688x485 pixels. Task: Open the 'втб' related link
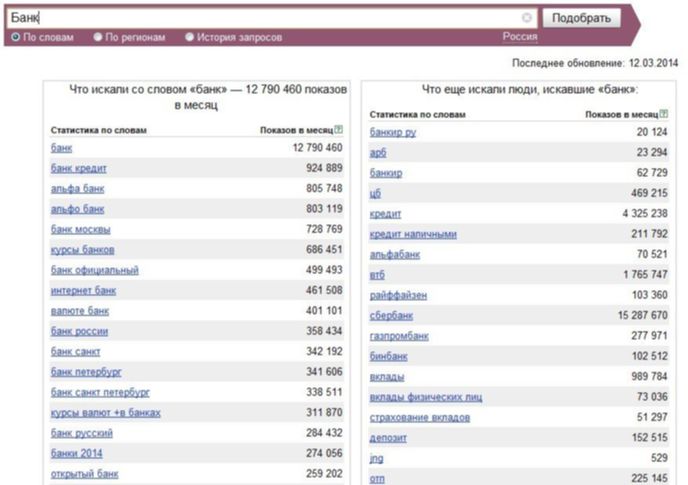pyautogui.click(x=377, y=275)
